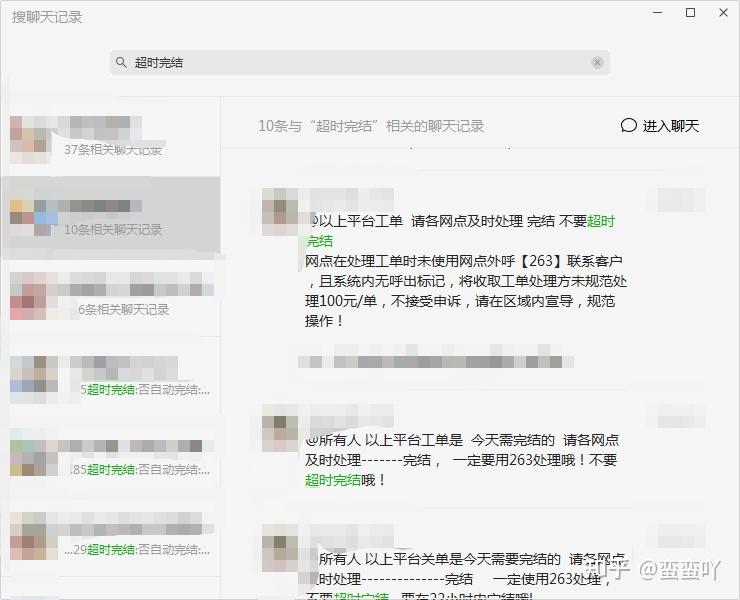Screen dimensions: 740x600
Task: Open the message mentioning 网点外呼【263】联系客户
Action: (x=466, y=271)
